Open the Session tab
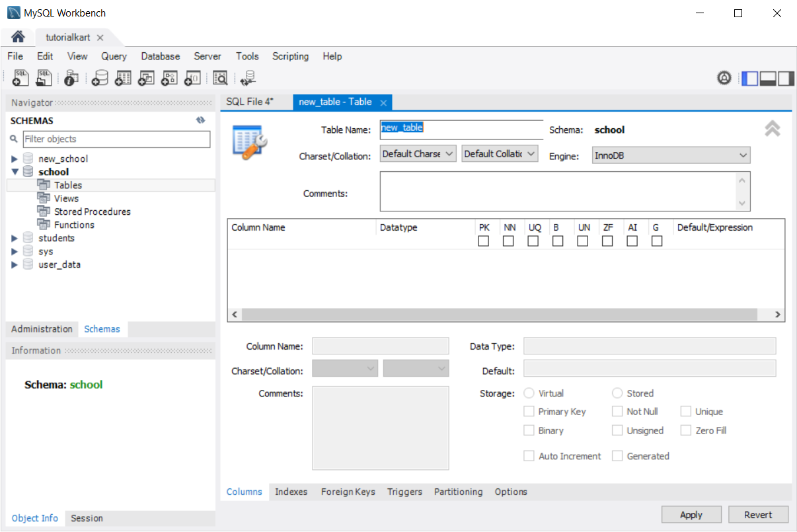797x532 pixels. [x=87, y=518]
